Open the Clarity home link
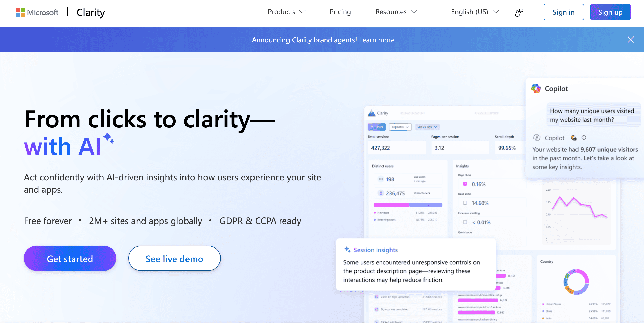This screenshot has width=644, height=330. tap(91, 12)
